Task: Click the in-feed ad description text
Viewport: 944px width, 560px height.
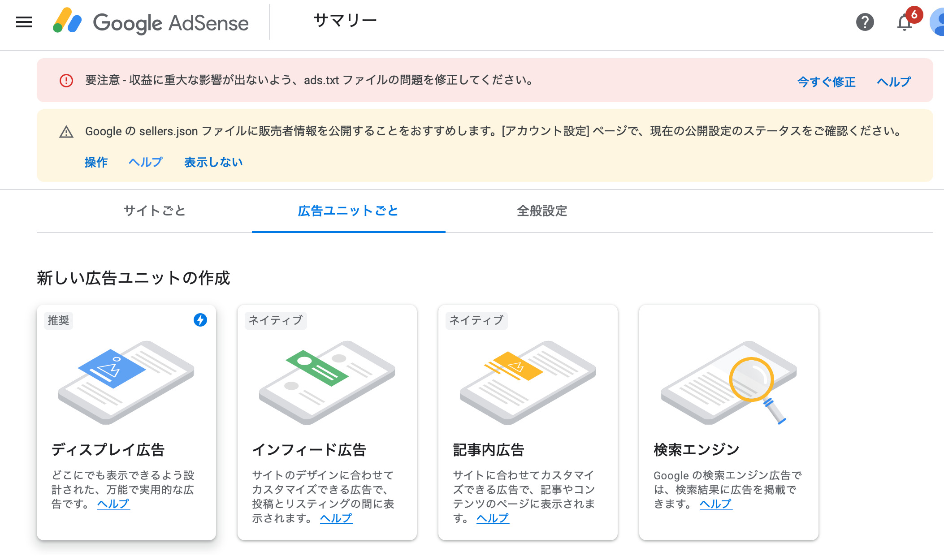Action: pos(323,496)
